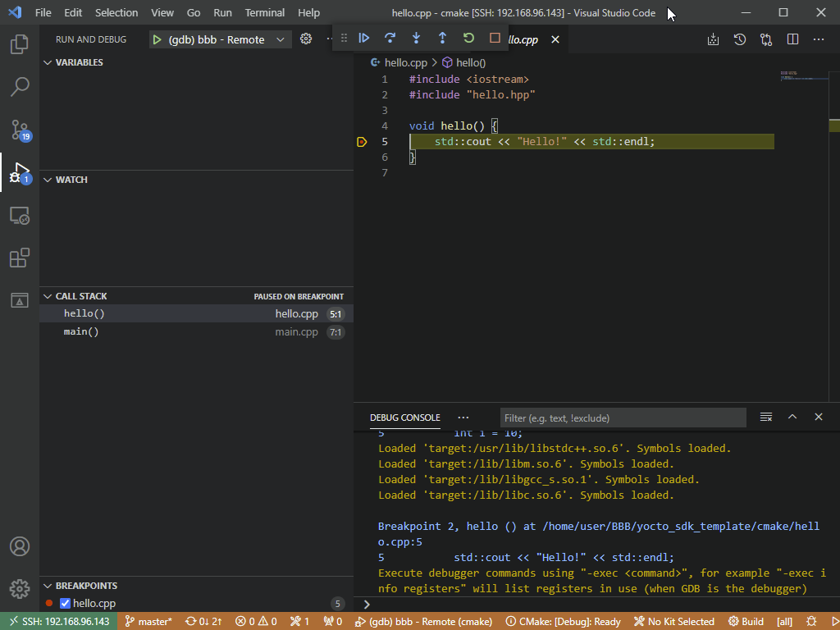
Task: Open the Terminal menu
Action: (264, 13)
